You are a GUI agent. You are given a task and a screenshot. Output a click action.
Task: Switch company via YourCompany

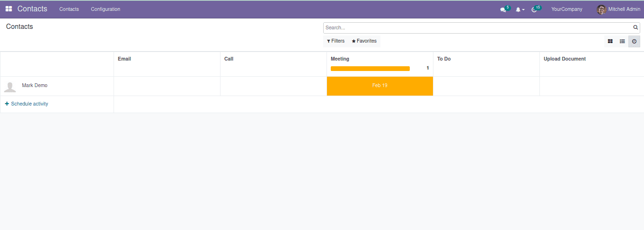click(566, 9)
